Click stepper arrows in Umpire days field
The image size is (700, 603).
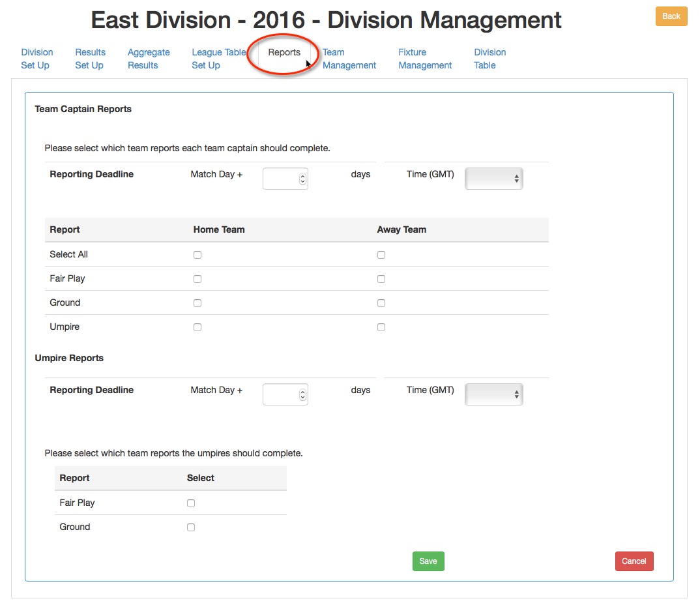click(x=302, y=394)
